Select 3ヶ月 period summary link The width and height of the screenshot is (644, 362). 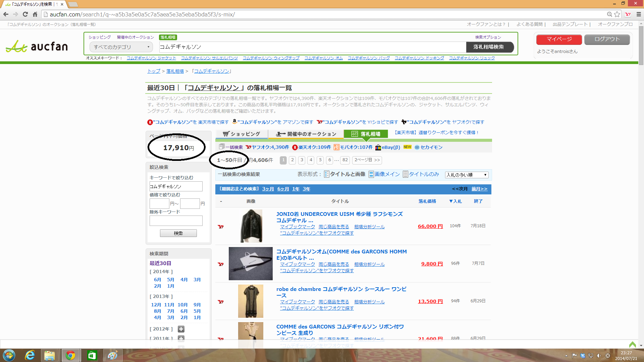[x=268, y=189]
